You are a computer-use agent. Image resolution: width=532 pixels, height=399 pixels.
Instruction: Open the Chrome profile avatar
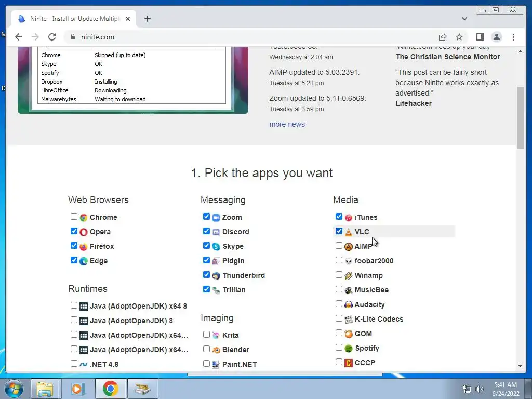[x=497, y=37]
